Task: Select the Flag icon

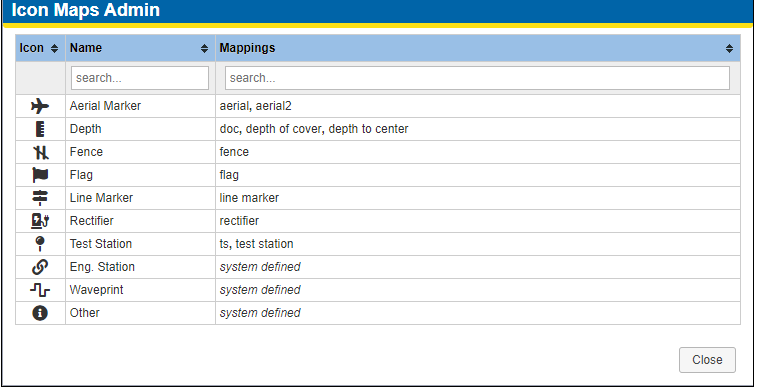Action: pyautogui.click(x=40, y=175)
